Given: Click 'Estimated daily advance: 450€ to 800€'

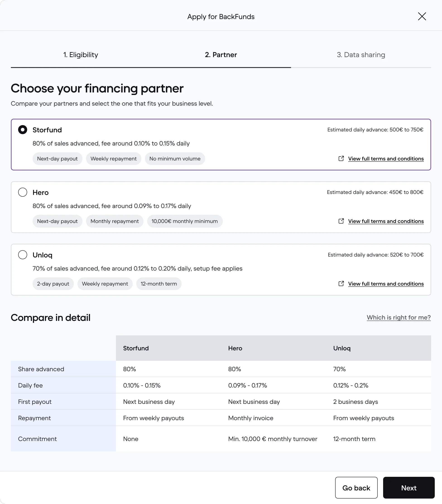Looking at the screenshot, I should (375, 192).
